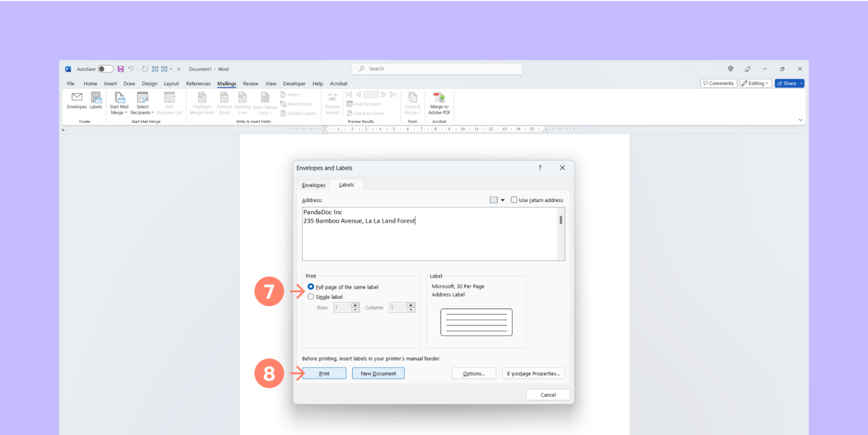868x435 pixels.
Task: Open label Options dialog
Action: (474, 373)
